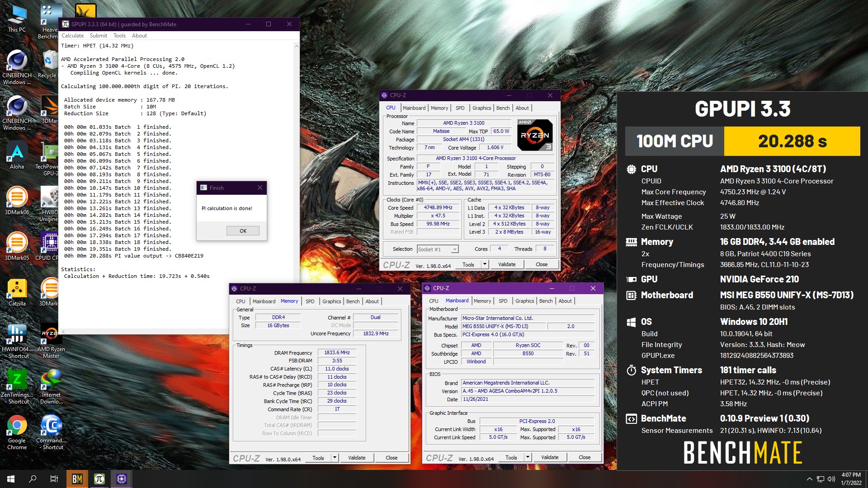This screenshot has width=868, height=488.
Task: Click DRAM Frequency value 1833.6 MHz
Action: pyautogui.click(x=337, y=353)
